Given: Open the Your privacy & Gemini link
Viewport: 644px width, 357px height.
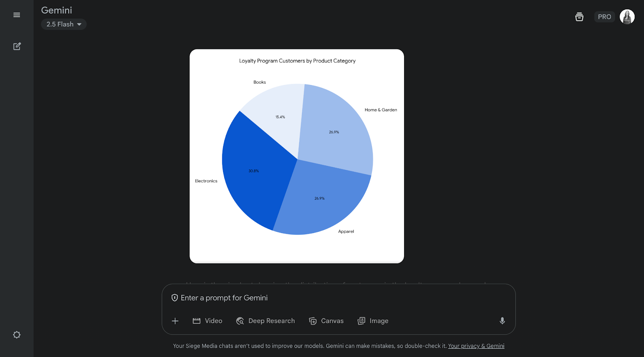Looking at the screenshot, I should tap(476, 346).
